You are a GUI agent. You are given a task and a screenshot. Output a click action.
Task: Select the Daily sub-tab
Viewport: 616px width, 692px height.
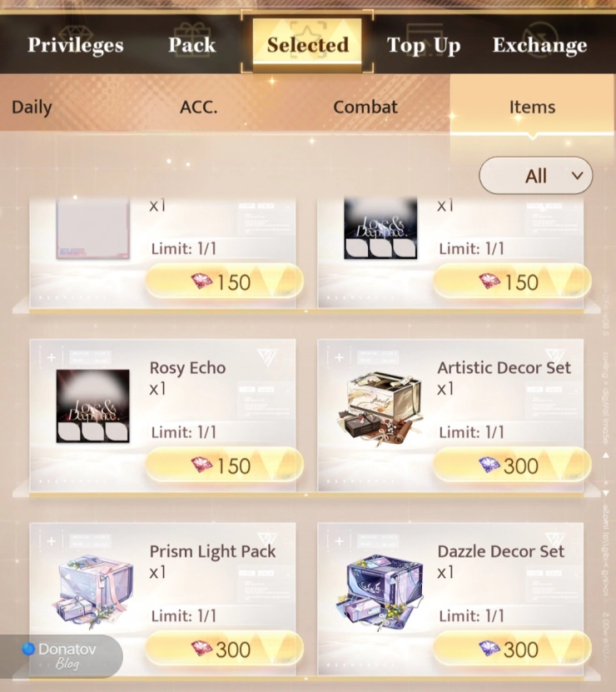click(32, 107)
